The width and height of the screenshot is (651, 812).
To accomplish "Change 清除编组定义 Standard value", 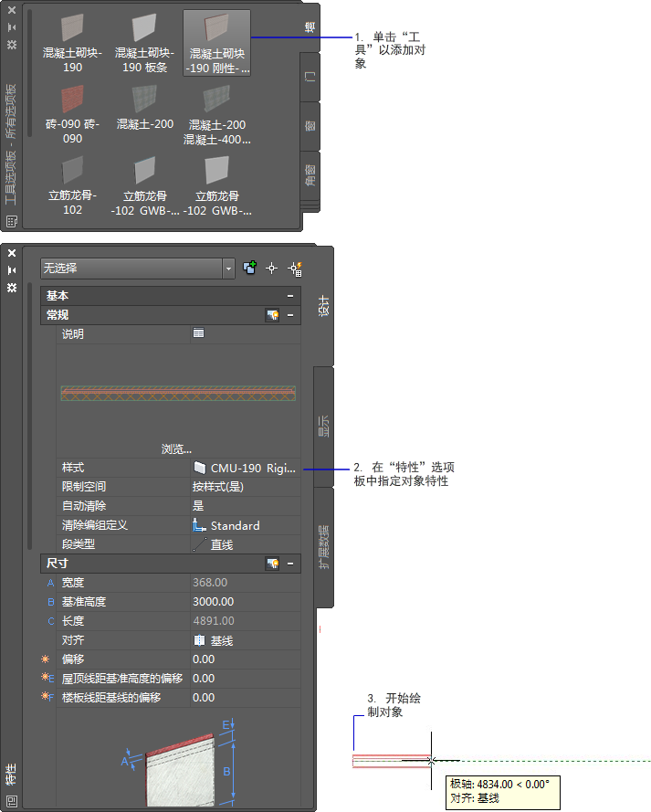I will [246, 525].
